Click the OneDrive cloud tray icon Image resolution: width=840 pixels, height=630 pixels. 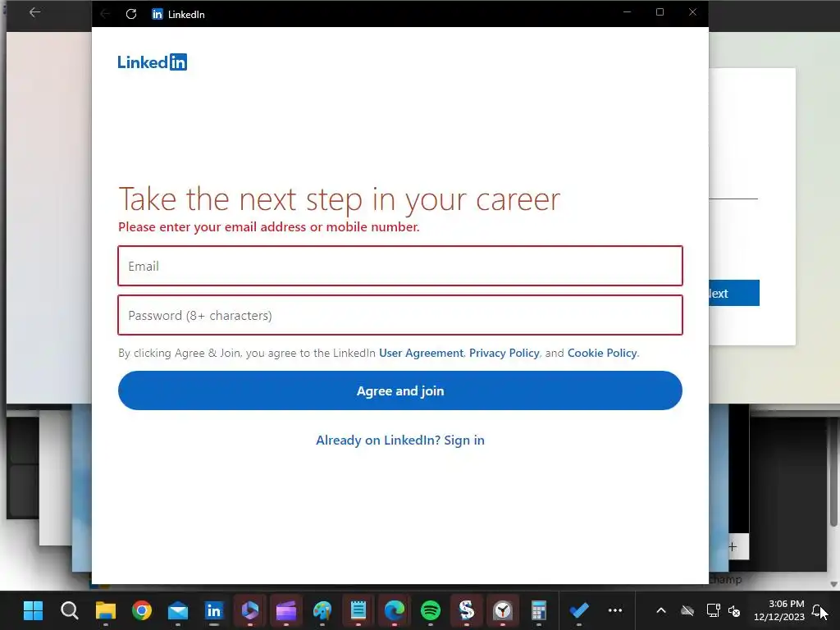pos(687,610)
